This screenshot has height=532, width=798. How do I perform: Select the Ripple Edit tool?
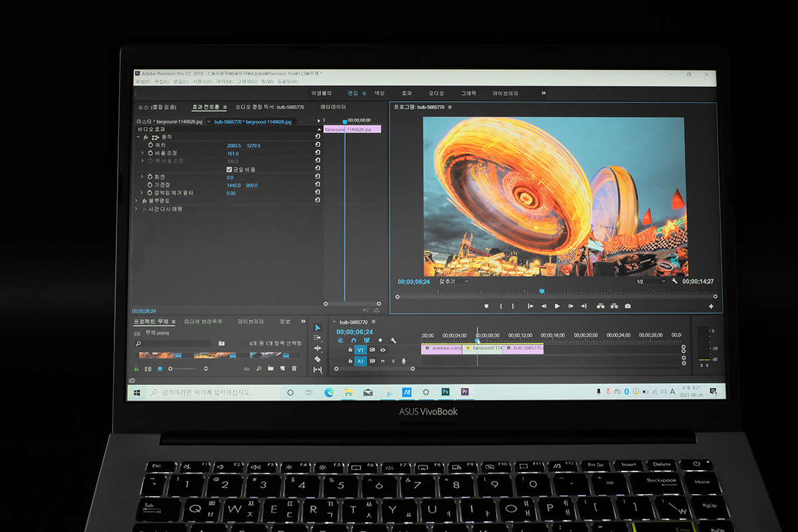coord(317,348)
